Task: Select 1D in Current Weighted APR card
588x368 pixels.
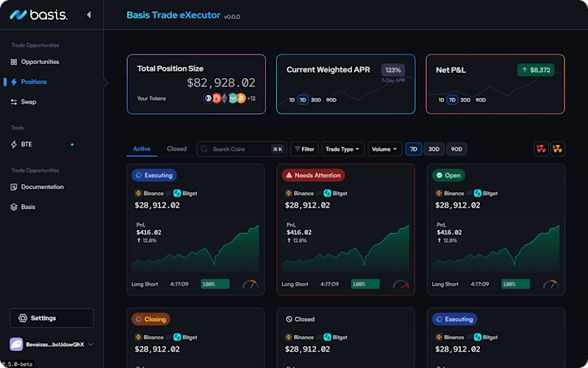Action: (x=291, y=100)
